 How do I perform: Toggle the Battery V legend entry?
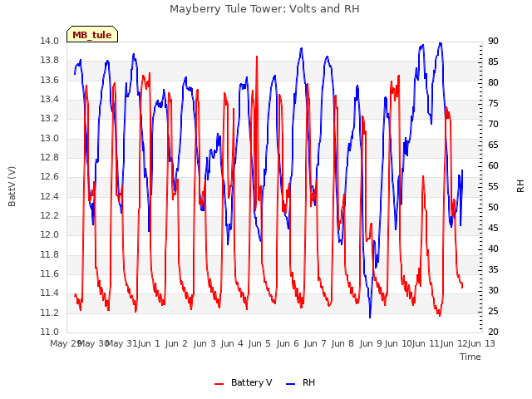click(251, 382)
